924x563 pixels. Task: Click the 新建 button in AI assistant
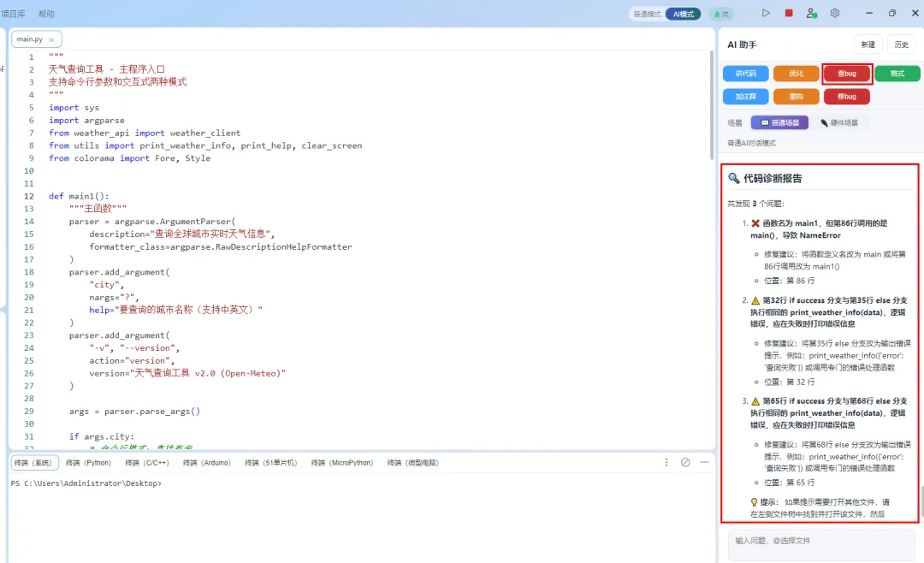pos(868,44)
